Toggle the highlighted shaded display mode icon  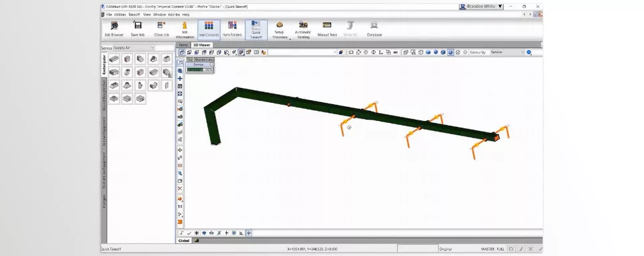click(451, 52)
